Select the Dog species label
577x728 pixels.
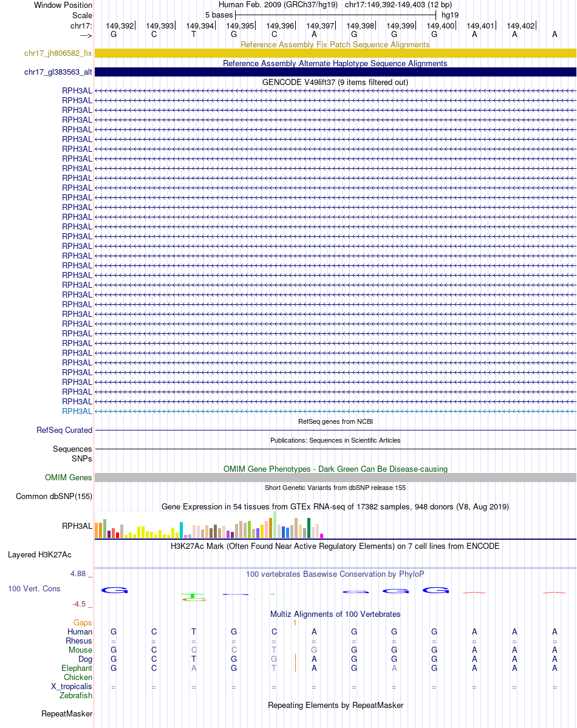pos(86,659)
